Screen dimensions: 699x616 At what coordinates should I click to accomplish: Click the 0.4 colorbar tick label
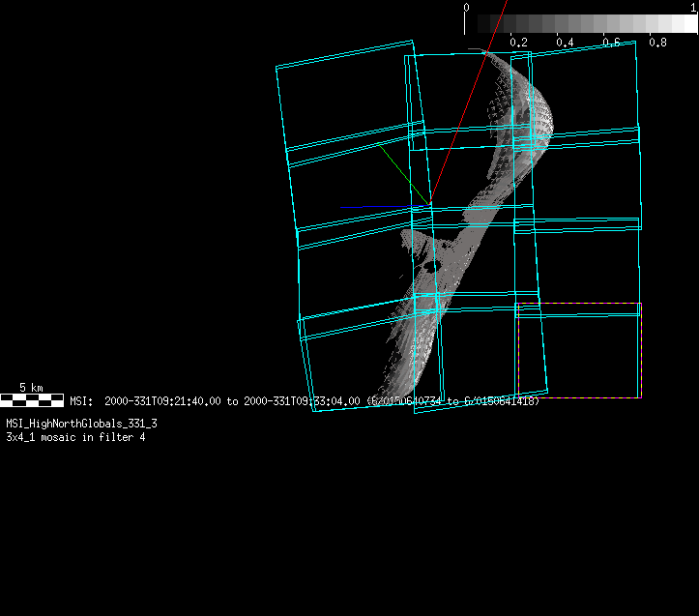point(565,43)
